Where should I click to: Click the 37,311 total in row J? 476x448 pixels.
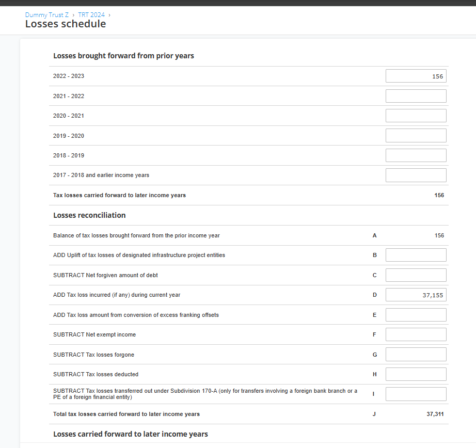pos(435,414)
